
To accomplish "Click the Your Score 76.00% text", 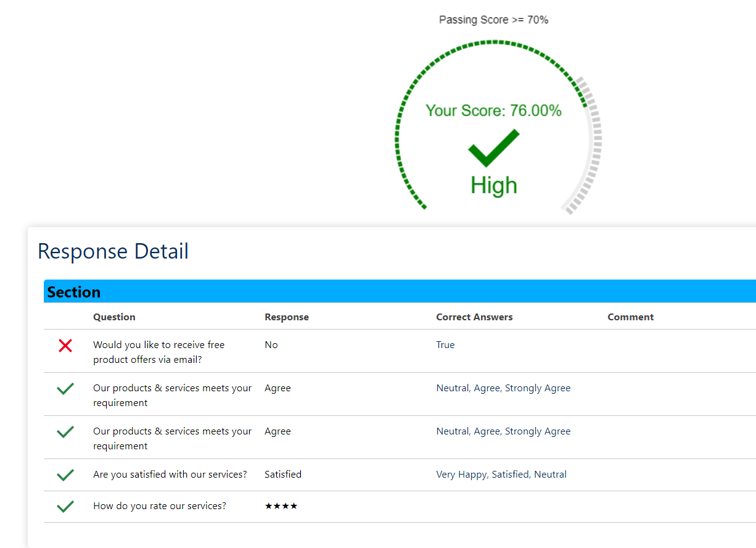I will click(x=493, y=110).
